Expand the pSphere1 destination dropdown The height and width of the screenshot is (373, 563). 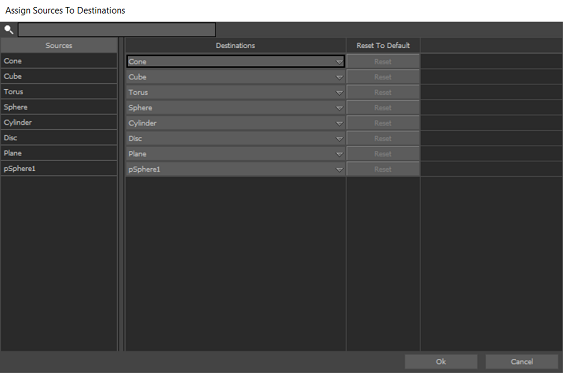236,169
